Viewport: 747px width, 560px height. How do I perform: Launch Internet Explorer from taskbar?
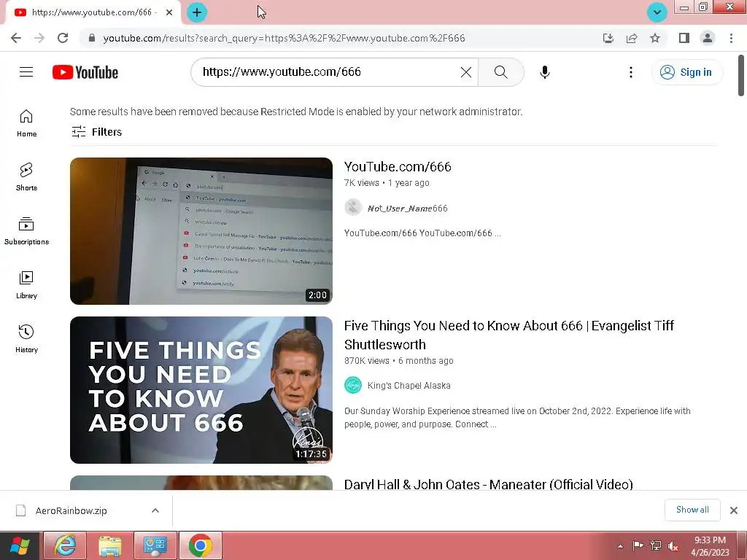(x=65, y=545)
